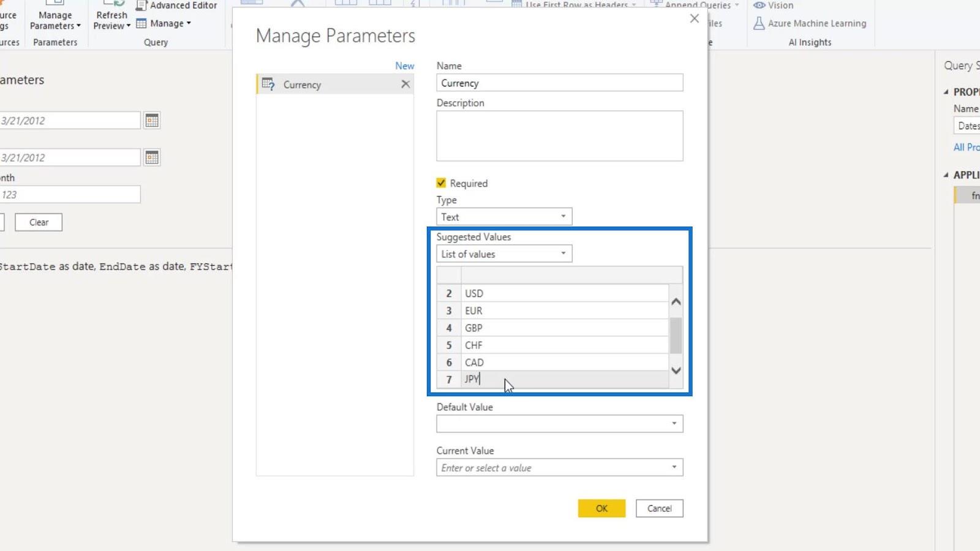Click the 123 number input field
This screenshot has height=551, width=980.
pos(69,195)
